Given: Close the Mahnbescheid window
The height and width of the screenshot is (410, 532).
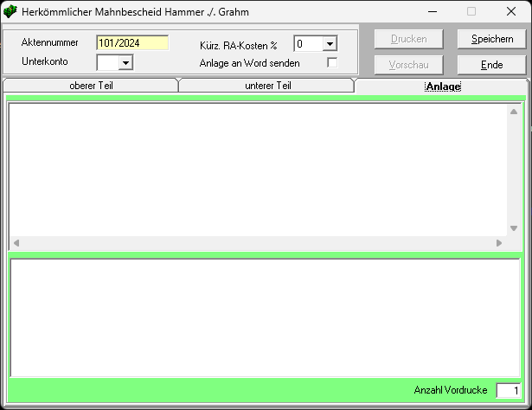Looking at the screenshot, I should point(510,11).
